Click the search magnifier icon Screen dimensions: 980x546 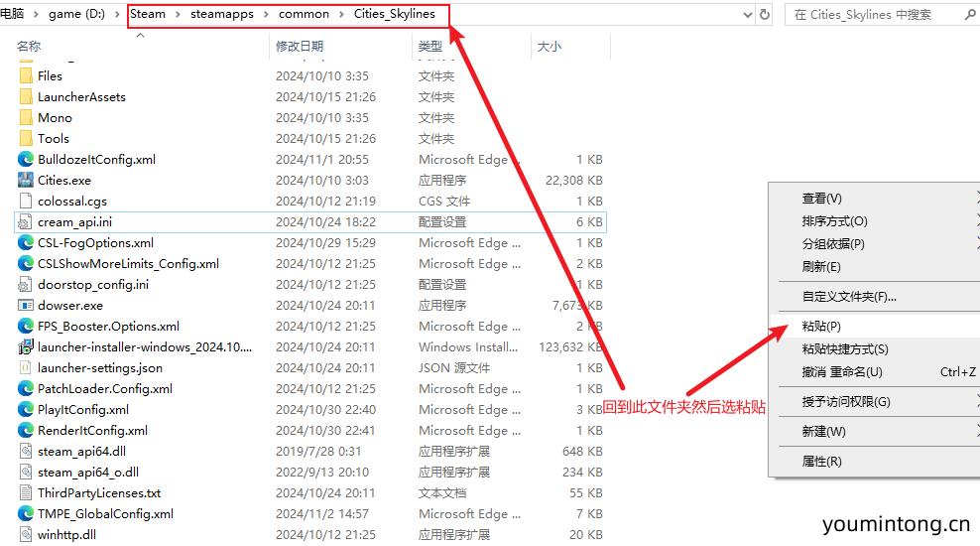(970, 14)
